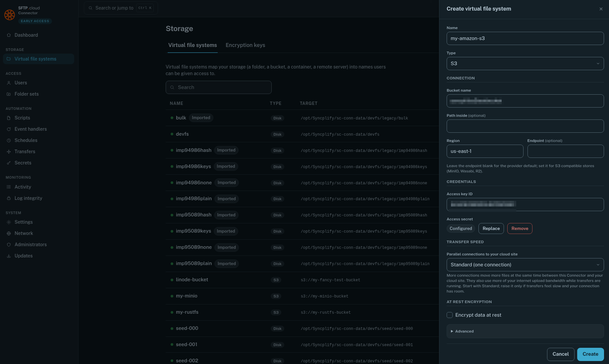Open the imp94986hash row
609x364 pixels.
[x=302, y=150]
